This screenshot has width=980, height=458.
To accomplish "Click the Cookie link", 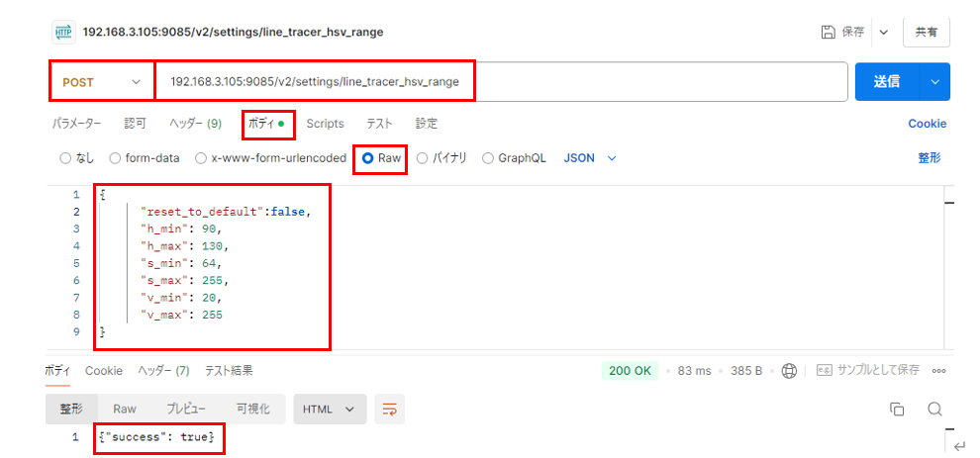I will [927, 124].
